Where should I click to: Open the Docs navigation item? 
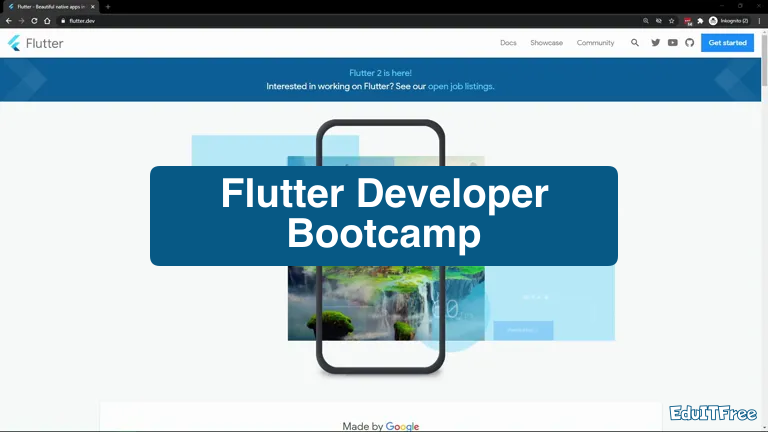point(508,43)
